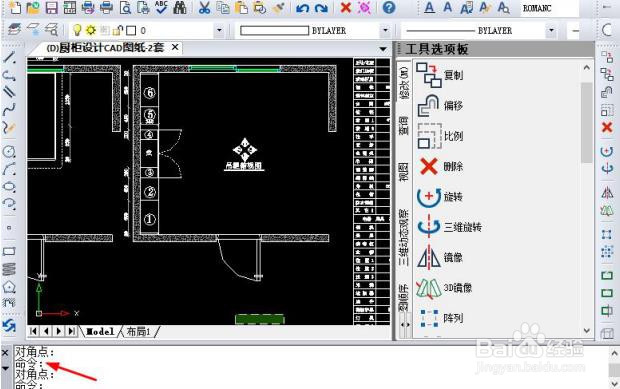Select the Circle draw tool in left toolbar
The height and width of the screenshot is (389, 620).
coord(9,151)
